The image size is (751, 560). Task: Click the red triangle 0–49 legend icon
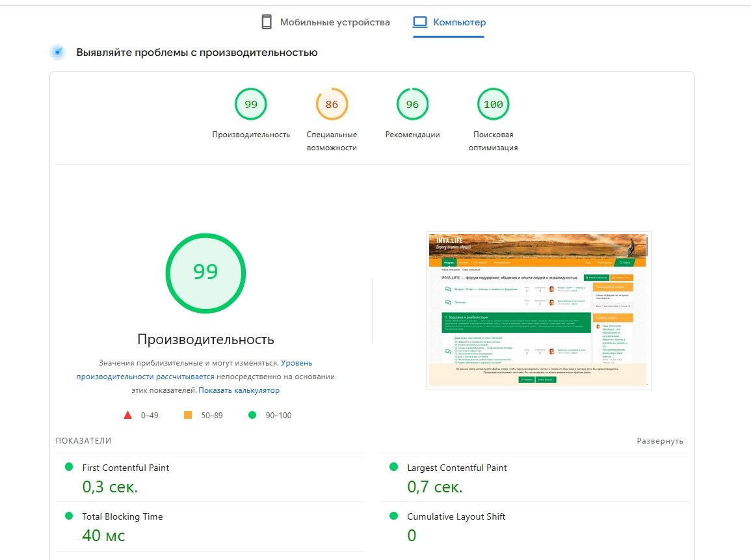(128, 415)
